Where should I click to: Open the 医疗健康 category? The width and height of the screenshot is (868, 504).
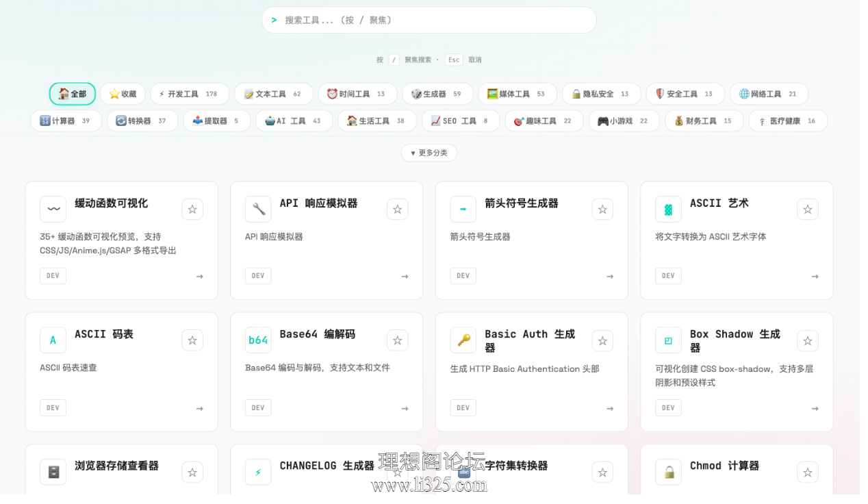pyautogui.click(x=788, y=121)
